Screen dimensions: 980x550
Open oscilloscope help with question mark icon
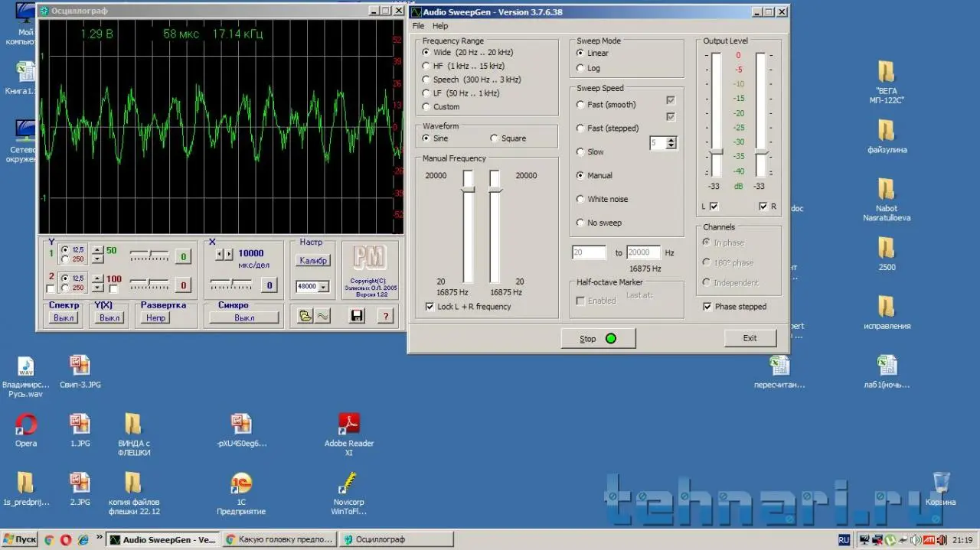click(386, 316)
